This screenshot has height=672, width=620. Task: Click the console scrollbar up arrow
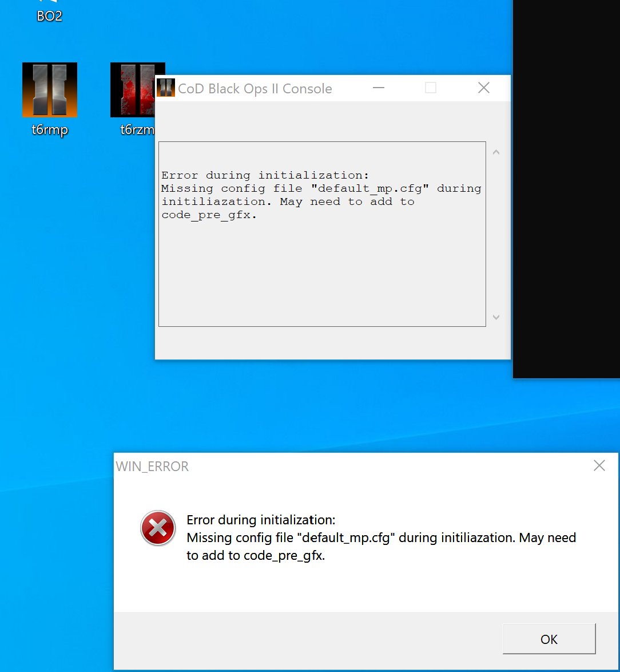pos(496,151)
